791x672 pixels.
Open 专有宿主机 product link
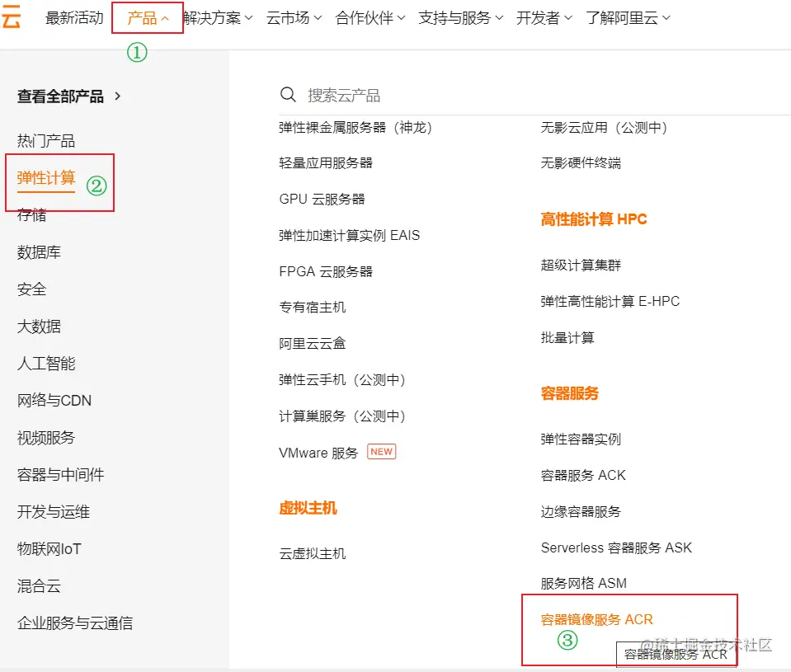pos(313,307)
